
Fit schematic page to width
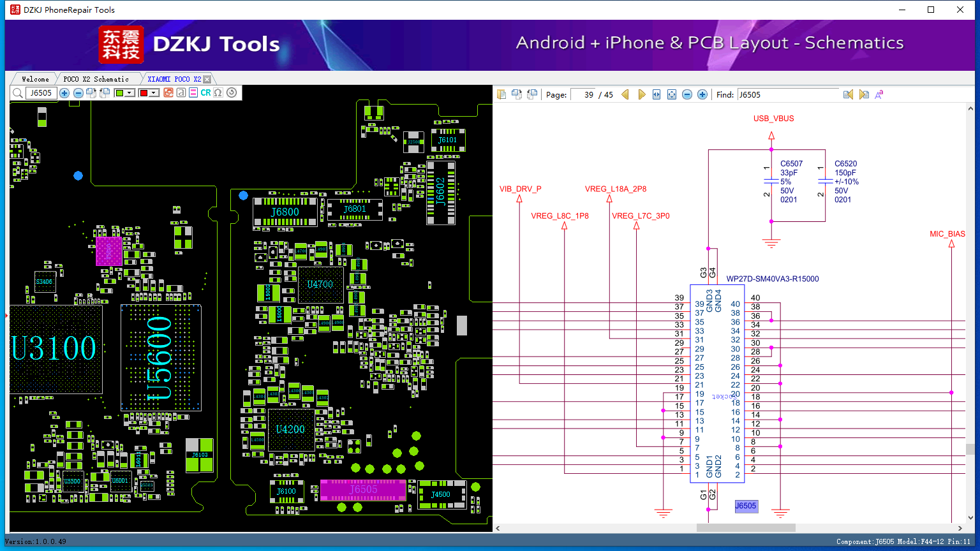(657, 94)
